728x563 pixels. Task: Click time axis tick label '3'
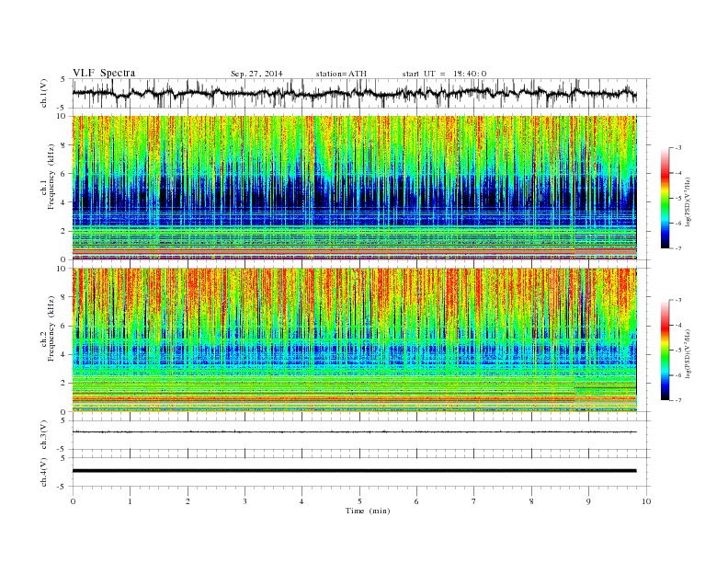coord(245,501)
